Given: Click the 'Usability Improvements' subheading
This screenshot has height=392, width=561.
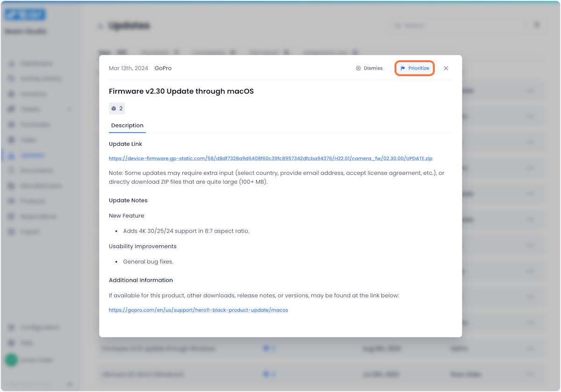Looking at the screenshot, I should [143, 246].
